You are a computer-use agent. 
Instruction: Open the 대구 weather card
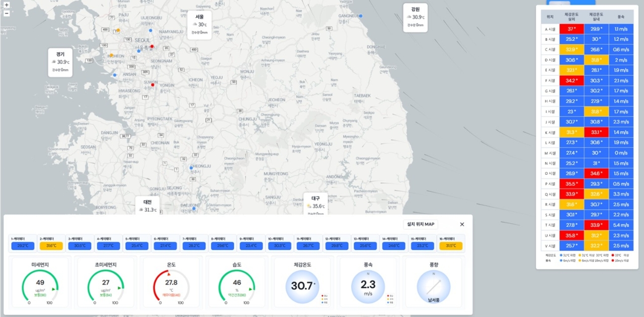point(316,204)
